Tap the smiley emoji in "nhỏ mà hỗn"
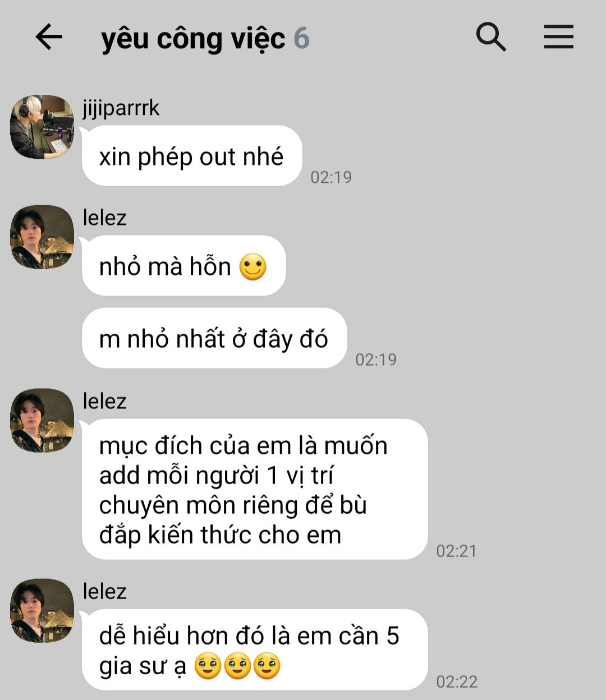 pos(253,267)
